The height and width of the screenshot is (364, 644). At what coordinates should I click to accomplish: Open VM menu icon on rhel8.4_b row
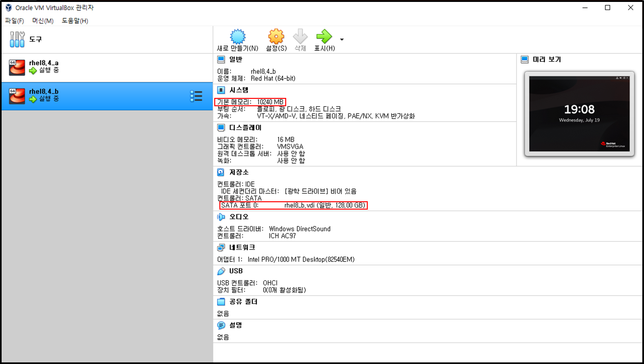pyautogui.click(x=196, y=96)
